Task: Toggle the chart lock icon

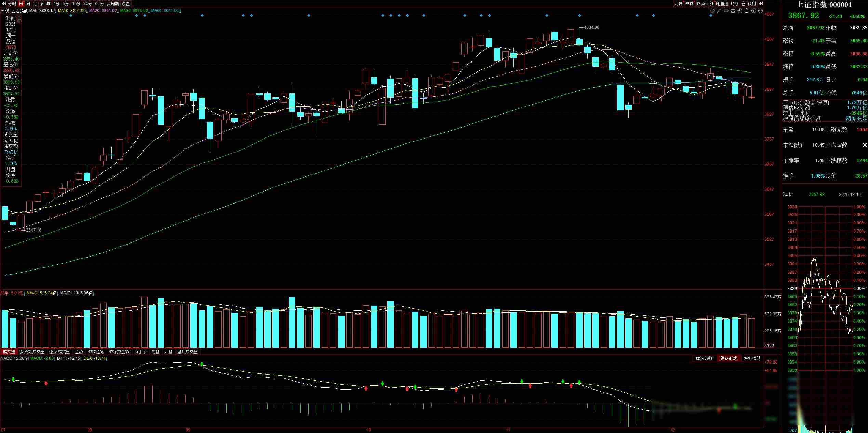Action: (x=747, y=11)
